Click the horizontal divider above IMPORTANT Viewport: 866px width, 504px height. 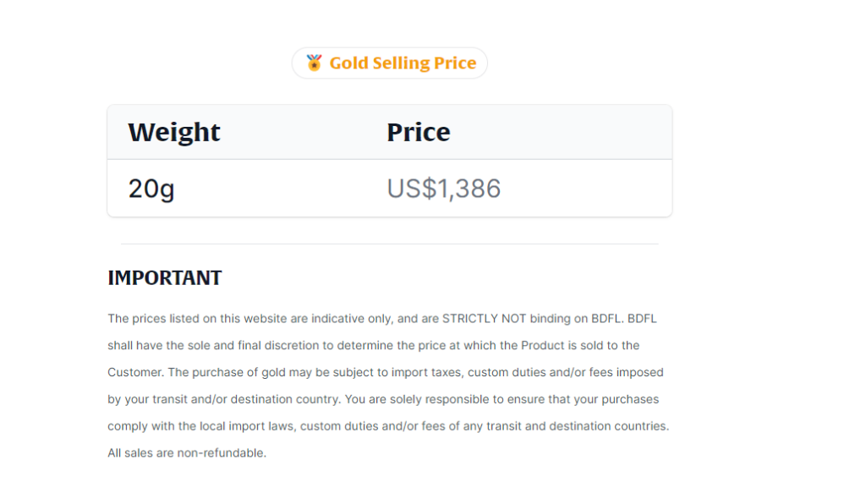click(x=389, y=244)
